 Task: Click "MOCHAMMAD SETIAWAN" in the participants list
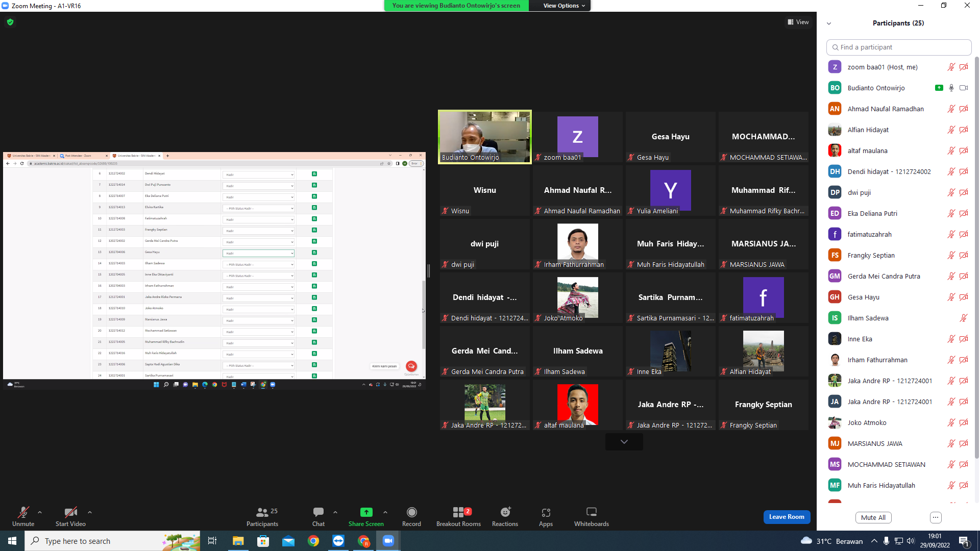pyautogui.click(x=886, y=464)
